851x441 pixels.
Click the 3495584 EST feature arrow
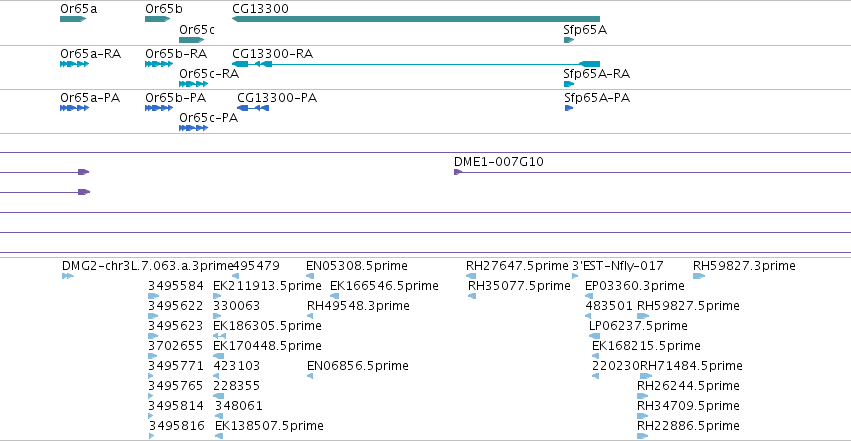click(x=154, y=296)
